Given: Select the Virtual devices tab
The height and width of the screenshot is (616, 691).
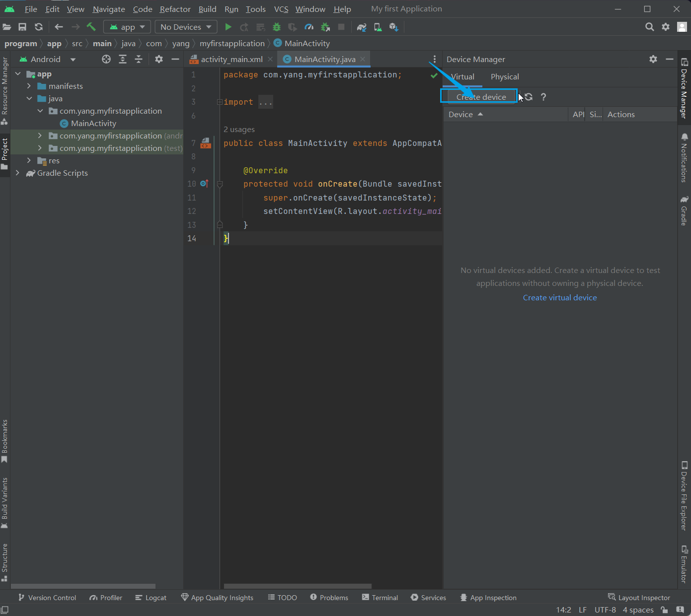Looking at the screenshot, I should tap(462, 76).
